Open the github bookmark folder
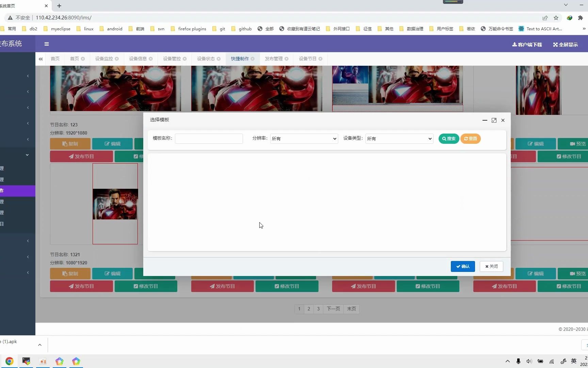 pyautogui.click(x=242, y=29)
